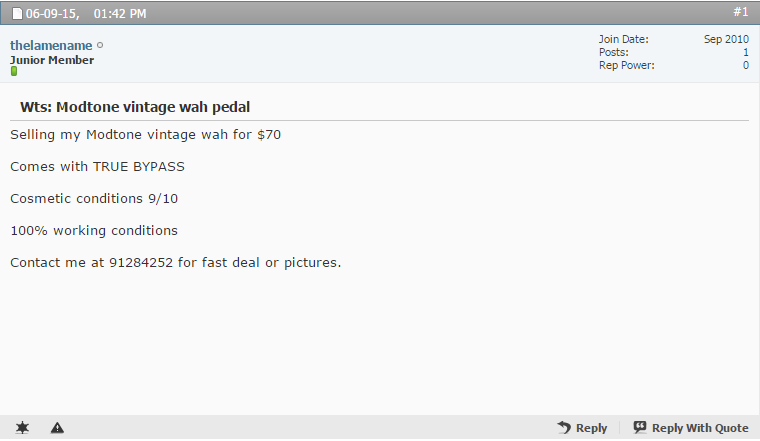
Task: Click the post document icon beside the date
Action: point(17,14)
